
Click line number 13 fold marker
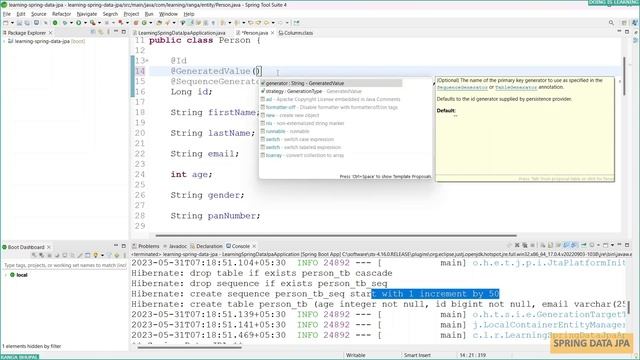147,61
